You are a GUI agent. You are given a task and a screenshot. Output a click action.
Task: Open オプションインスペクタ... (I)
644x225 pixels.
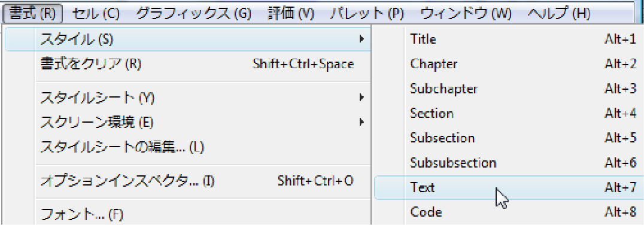[188, 181]
